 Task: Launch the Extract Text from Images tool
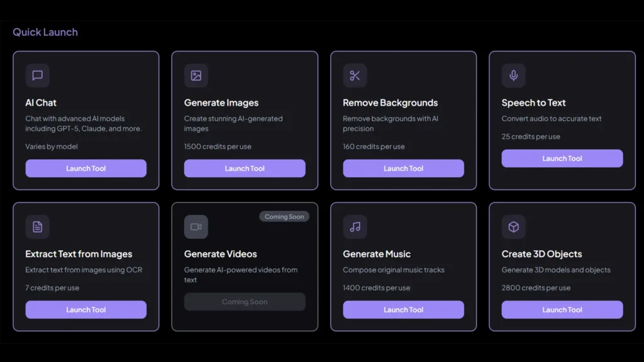click(86, 309)
